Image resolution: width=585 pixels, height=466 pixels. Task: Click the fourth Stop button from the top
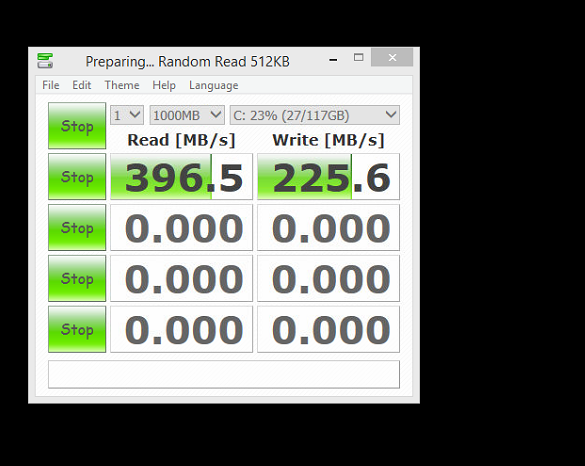pyautogui.click(x=77, y=278)
